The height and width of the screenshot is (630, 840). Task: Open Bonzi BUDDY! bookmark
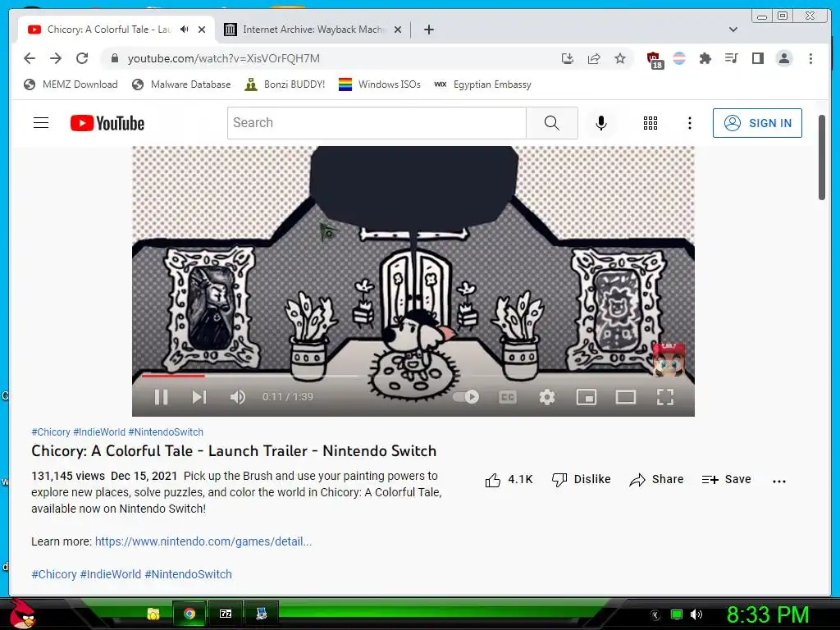coord(285,84)
